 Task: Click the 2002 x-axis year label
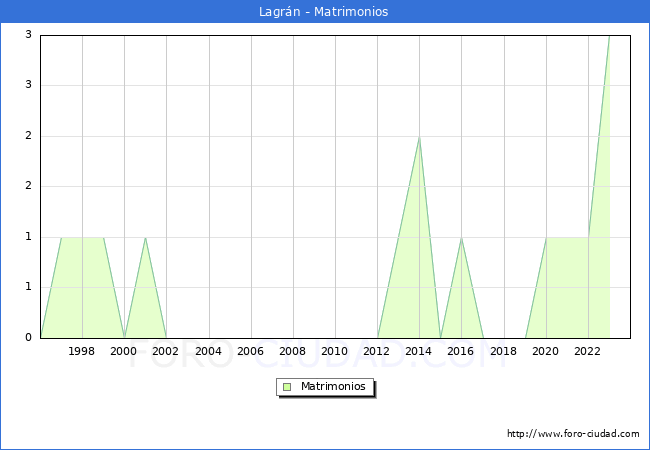tap(166, 352)
